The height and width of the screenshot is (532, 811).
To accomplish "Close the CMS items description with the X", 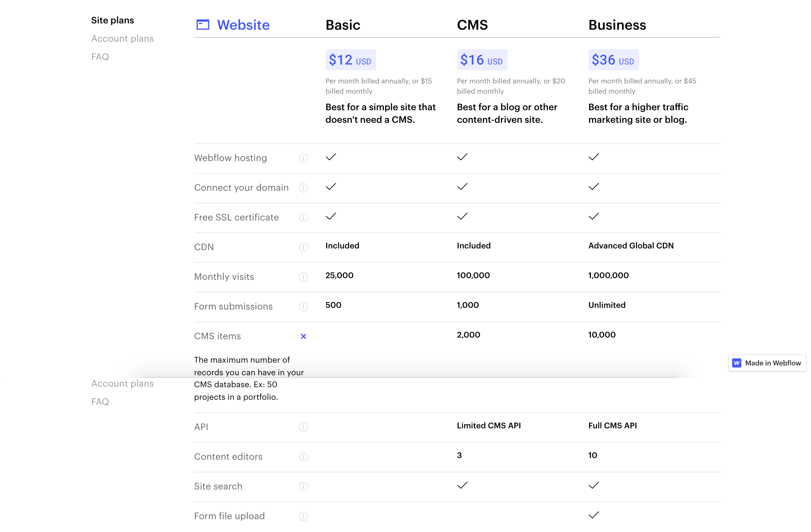I will [303, 336].
